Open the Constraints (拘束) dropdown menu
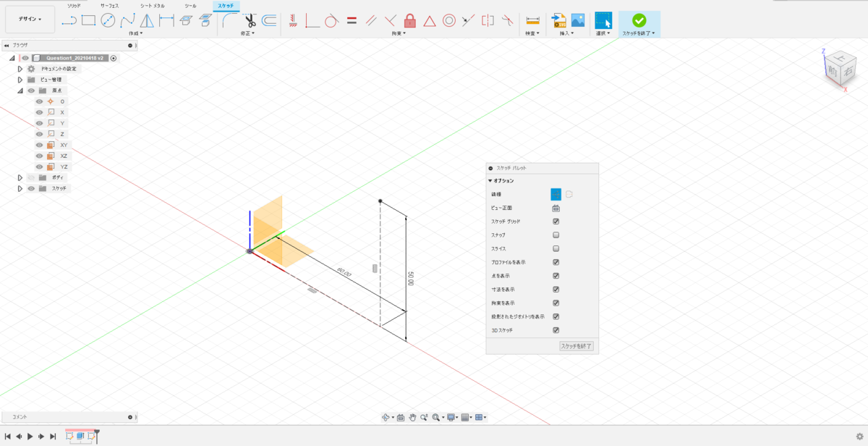 pyautogui.click(x=399, y=33)
